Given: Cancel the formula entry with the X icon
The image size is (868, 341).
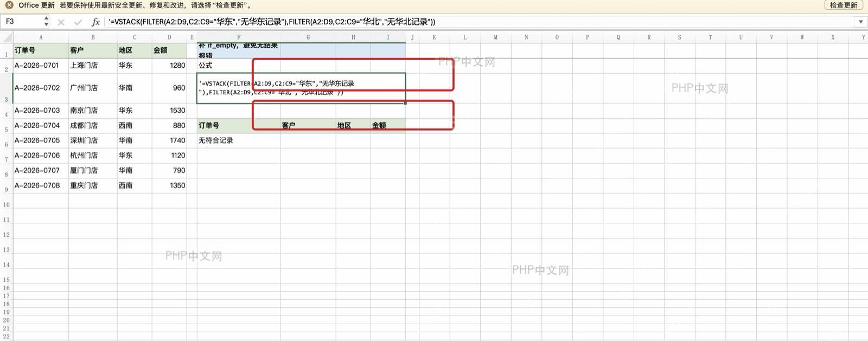Looking at the screenshot, I should pyautogui.click(x=61, y=22).
